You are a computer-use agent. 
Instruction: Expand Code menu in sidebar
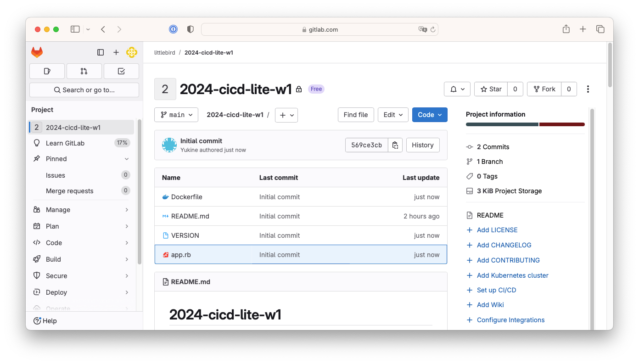point(81,243)
